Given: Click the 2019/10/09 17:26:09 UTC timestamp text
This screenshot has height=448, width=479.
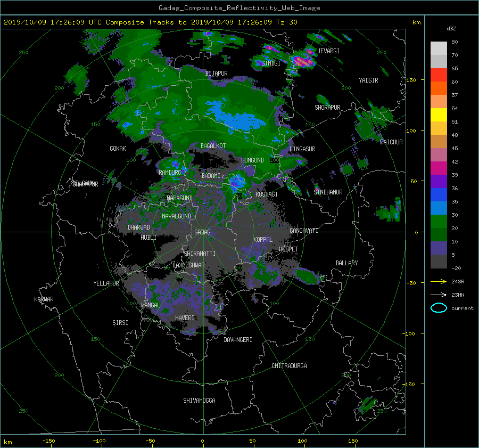Looking at the screenshot, I should point(52,22).
